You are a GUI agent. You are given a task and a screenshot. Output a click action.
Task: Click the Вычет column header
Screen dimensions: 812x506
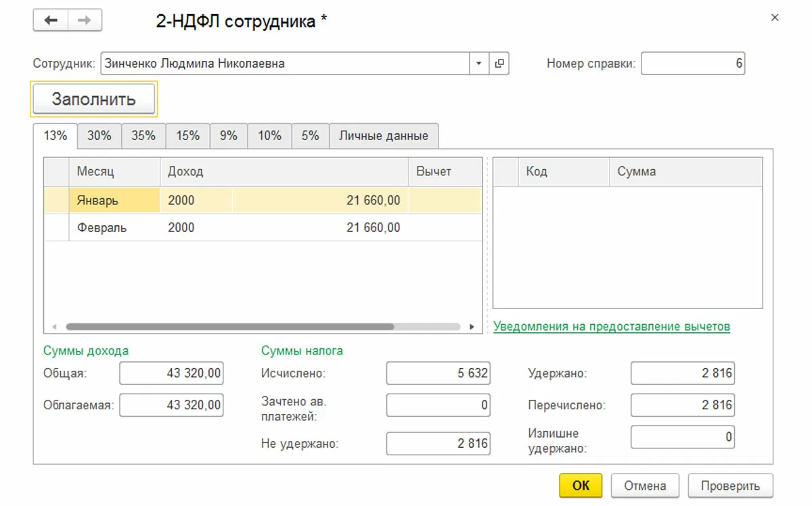pyautogui.click(x=445, y=172)
